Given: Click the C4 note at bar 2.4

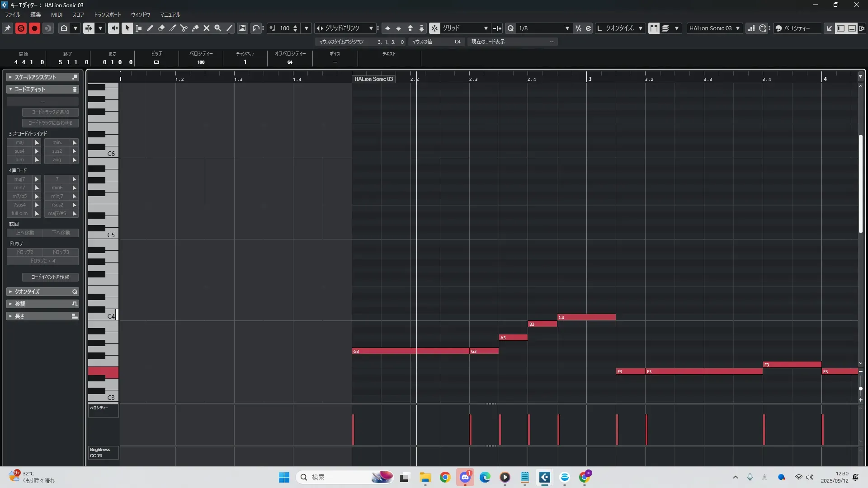Looking at the screenshot, I should [586, 317].
